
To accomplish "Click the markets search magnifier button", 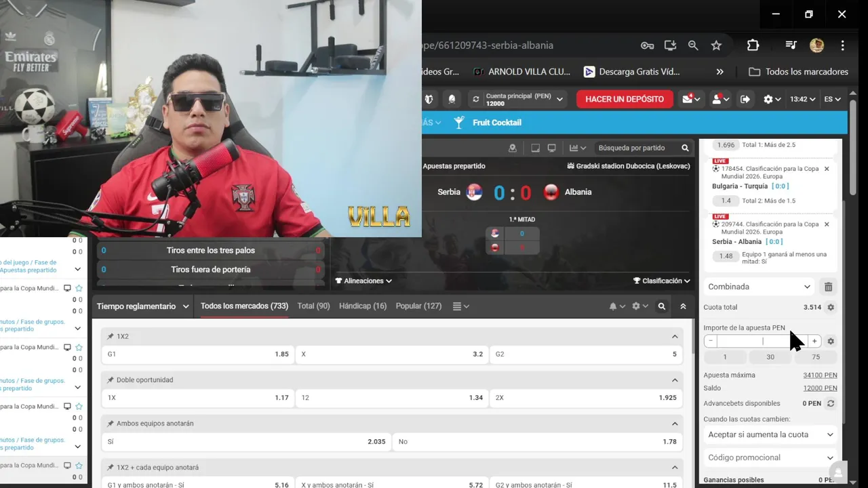I will pyautogui.click(x=662, y=306).
